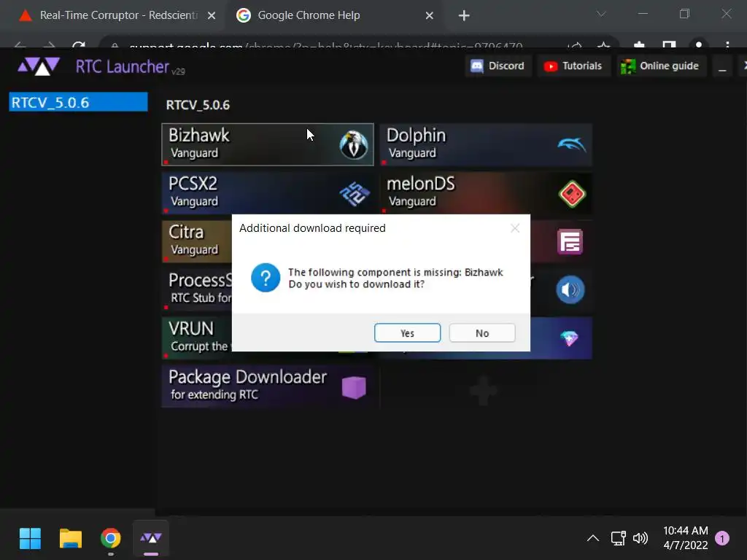Open the taskbar clock and date
The height and width of the screenshot is (560, 747).
coord(686,538)
